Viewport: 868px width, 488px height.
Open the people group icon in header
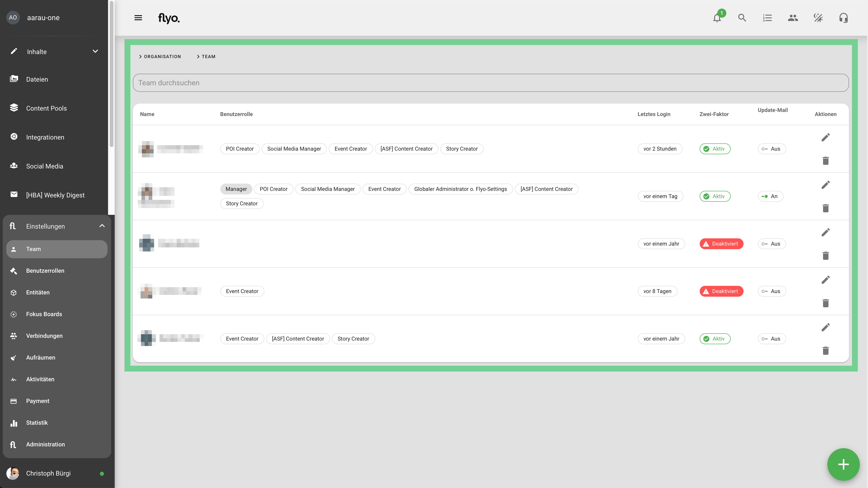point(793,18)
